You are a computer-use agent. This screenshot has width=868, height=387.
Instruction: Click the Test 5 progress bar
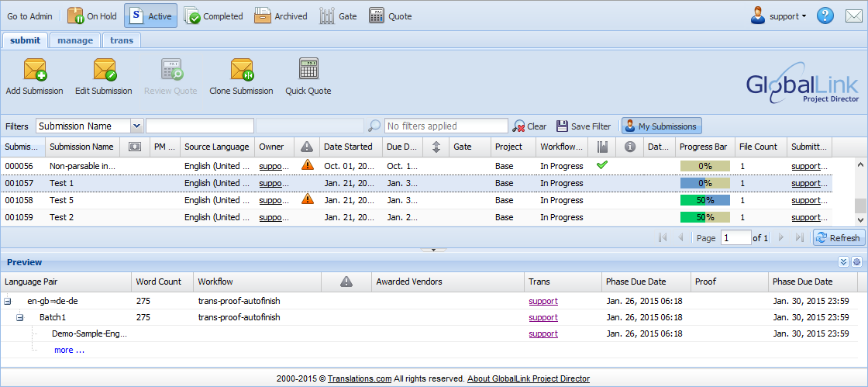(704, 200)
